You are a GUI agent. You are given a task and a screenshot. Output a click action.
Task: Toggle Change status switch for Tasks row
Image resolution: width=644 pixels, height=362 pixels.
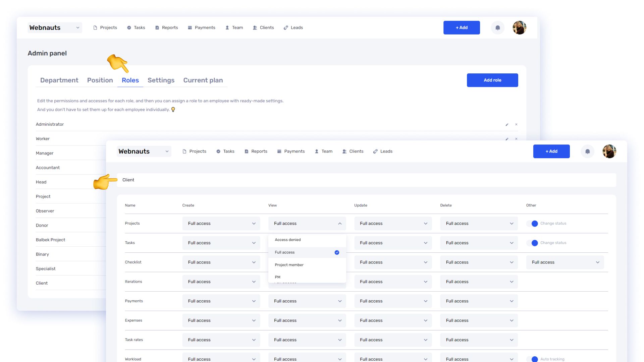point(532,243)
